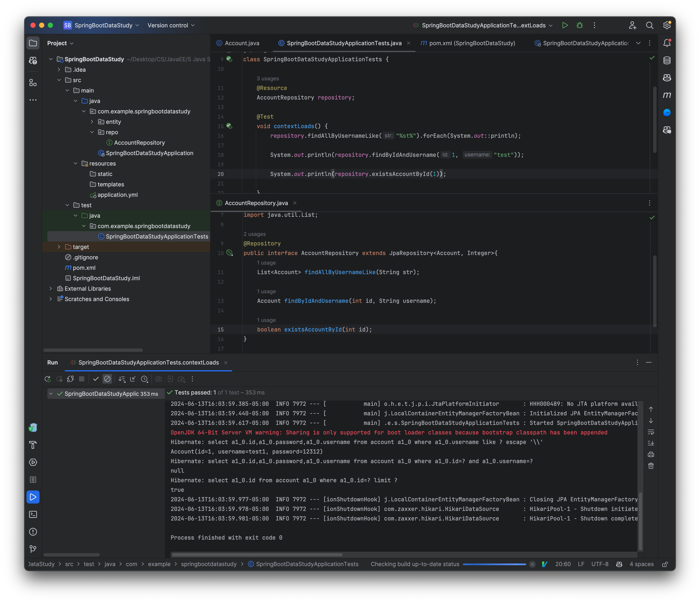Clear the console output trash icon
This screenshot has width=700, height=603.
(x=651, y=466)
